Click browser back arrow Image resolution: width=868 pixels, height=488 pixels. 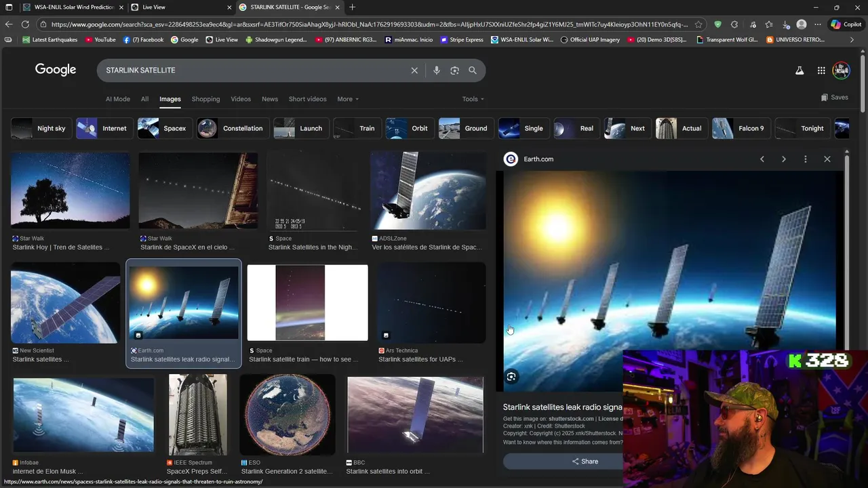[8, 24]
